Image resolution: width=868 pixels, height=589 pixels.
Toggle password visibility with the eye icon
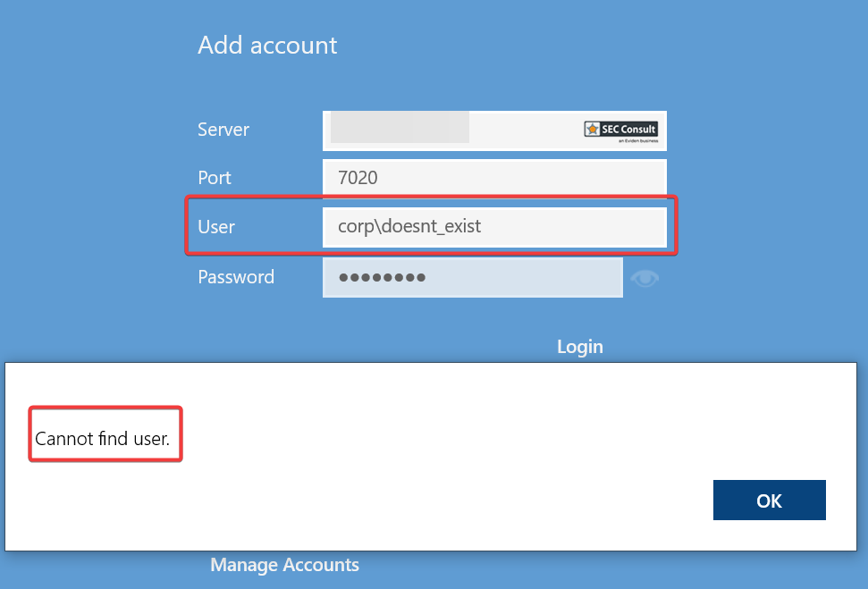coord(645,278)
